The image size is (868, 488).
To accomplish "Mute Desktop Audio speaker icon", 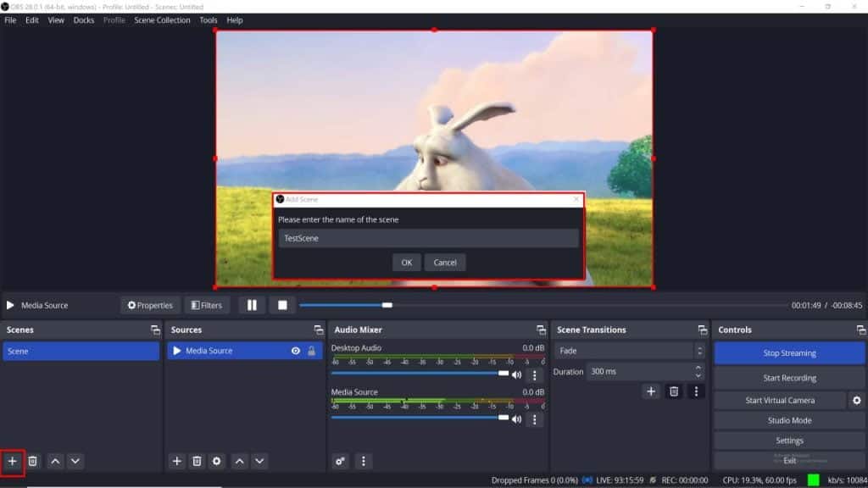I will [516, 374].
